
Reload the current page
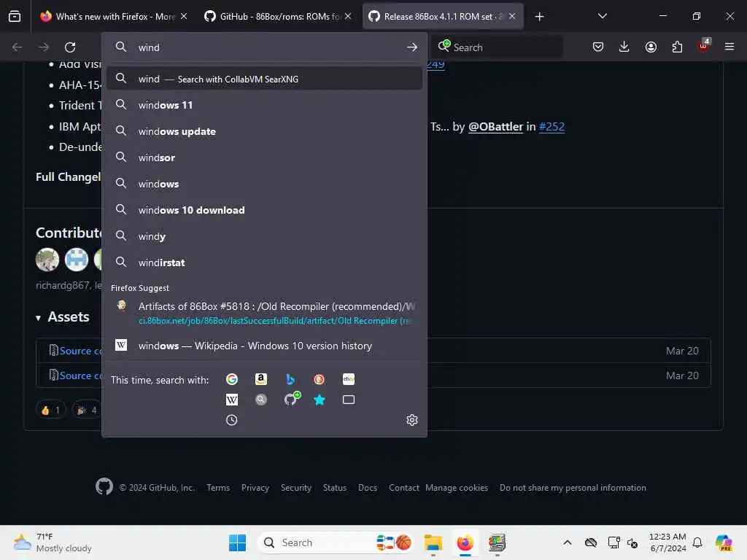pos(70,47)
